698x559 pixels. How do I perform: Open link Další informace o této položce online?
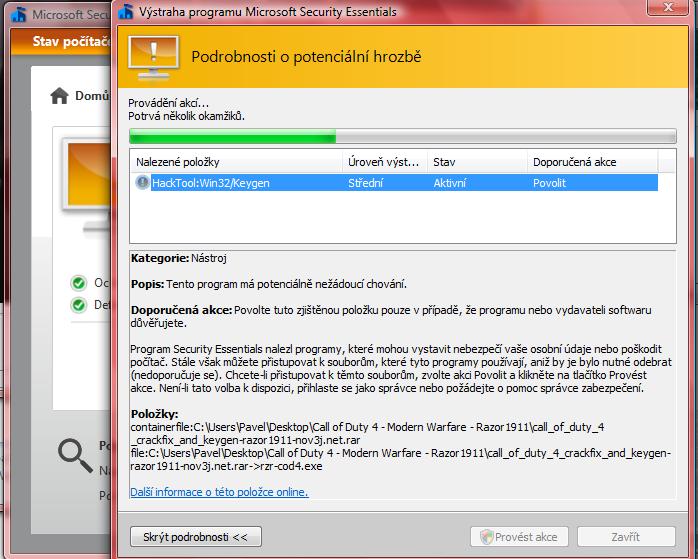point(219,492)
